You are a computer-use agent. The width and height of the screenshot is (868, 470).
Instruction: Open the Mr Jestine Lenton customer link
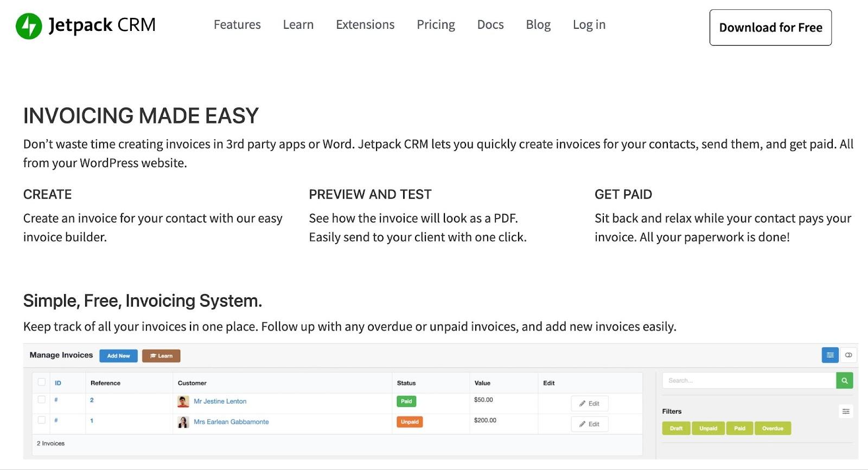click(x=220, y=402)
